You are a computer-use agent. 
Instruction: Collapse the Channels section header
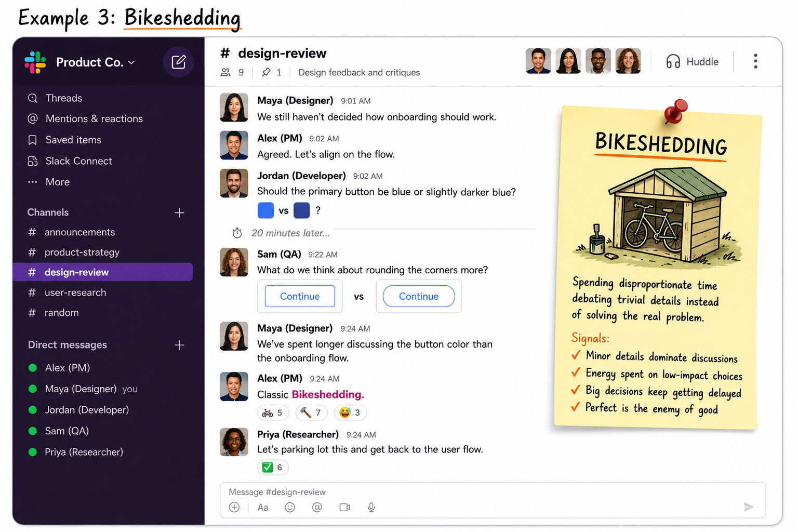tap(48, 212)
